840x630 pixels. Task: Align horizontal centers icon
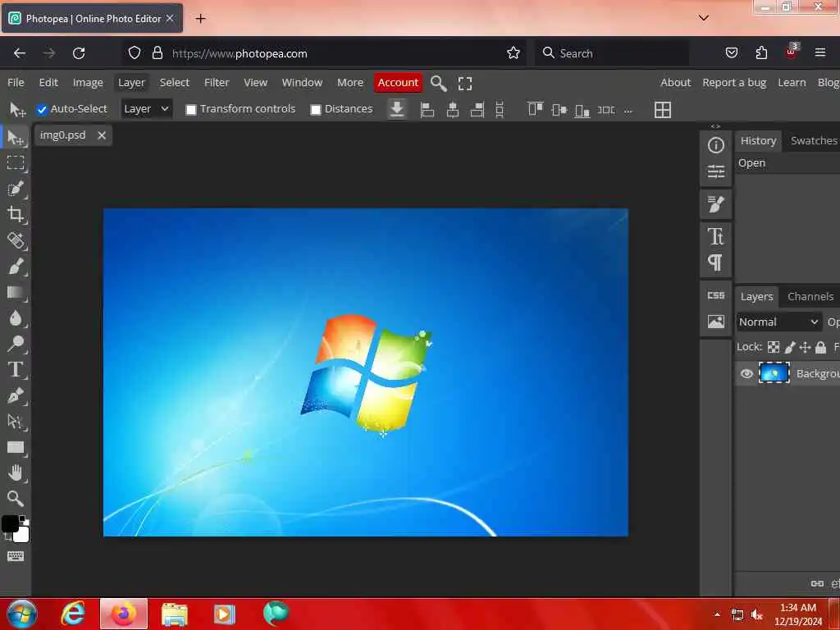click(x=453, y=110)
